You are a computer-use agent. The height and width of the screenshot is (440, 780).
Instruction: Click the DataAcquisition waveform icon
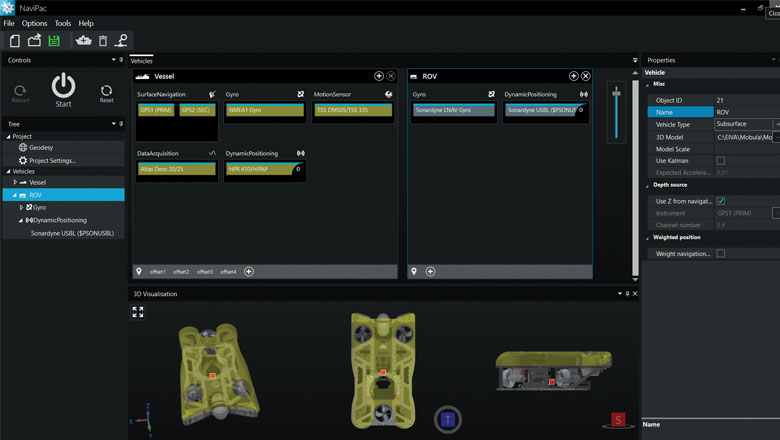[212, 153]
